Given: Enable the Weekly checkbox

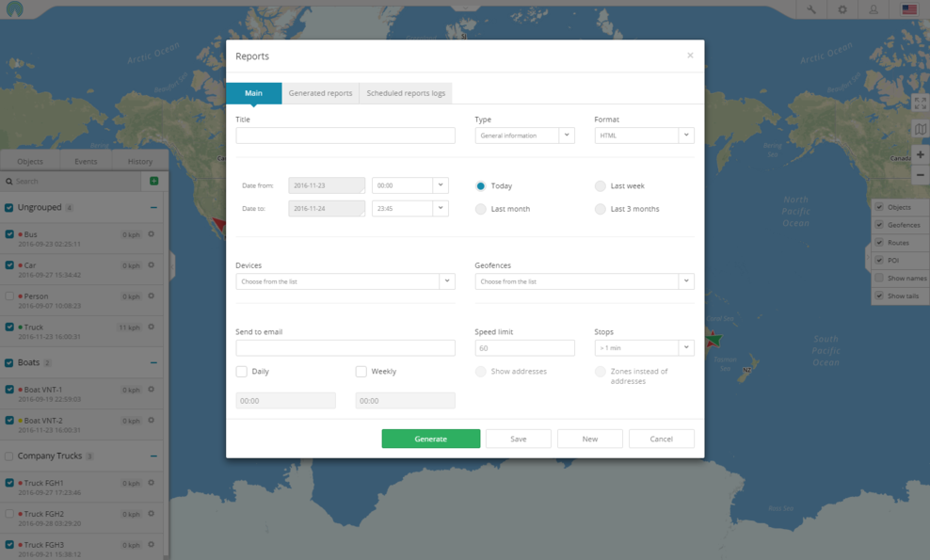Looking at the screenshot, I should click(361, 372).
